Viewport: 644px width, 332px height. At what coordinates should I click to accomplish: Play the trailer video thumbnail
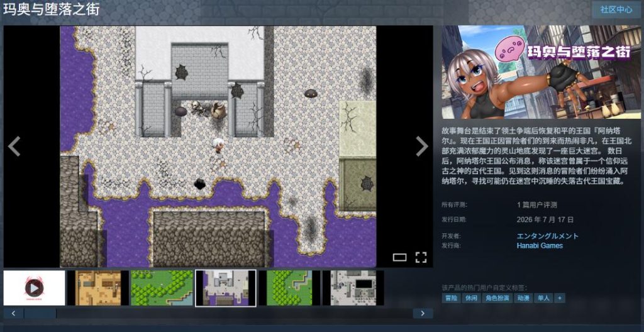pyautogui.click(x=35, y=288)
